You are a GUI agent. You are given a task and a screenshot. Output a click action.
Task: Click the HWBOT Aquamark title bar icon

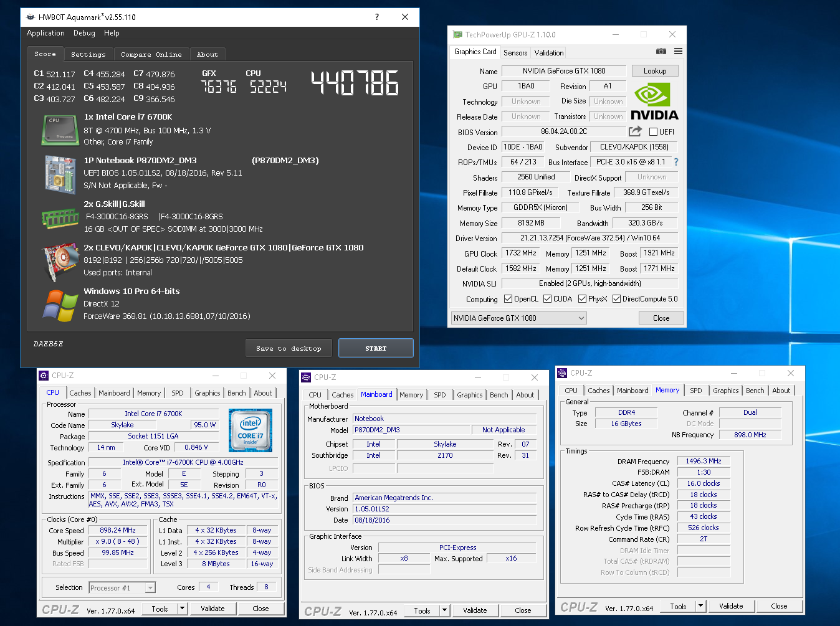[x=31, y=17]
